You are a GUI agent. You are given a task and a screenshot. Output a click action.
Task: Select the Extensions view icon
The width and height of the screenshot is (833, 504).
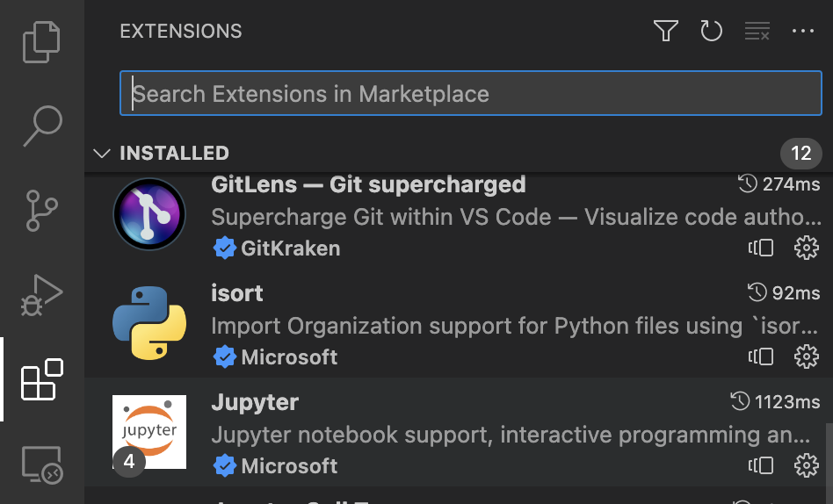[42, 379]
